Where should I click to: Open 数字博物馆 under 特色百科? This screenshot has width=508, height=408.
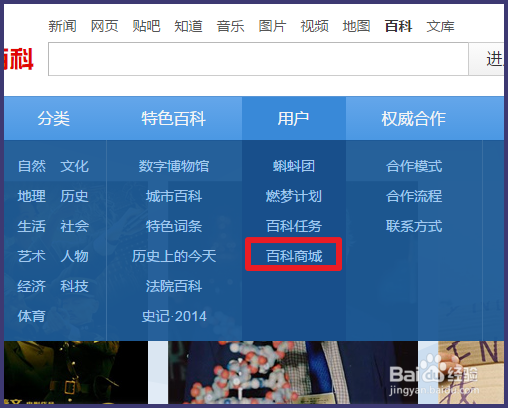pos(174,166)
